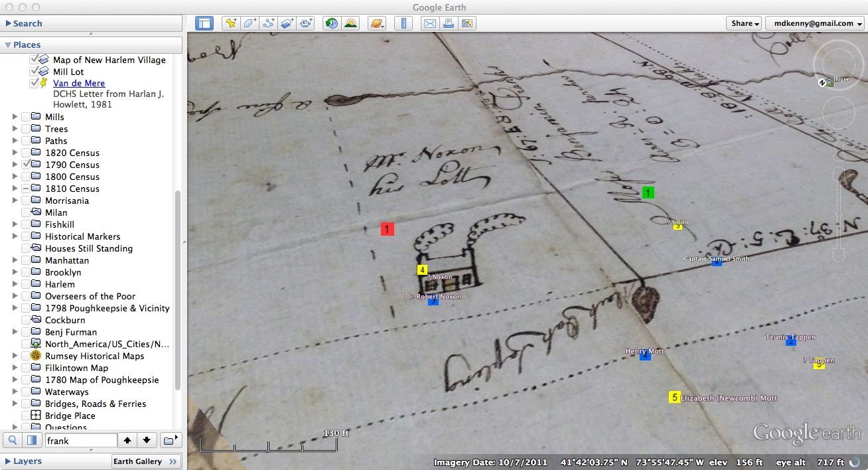Click the Email envelope icon
868x470 pixels.
click(x=429, y=23)
